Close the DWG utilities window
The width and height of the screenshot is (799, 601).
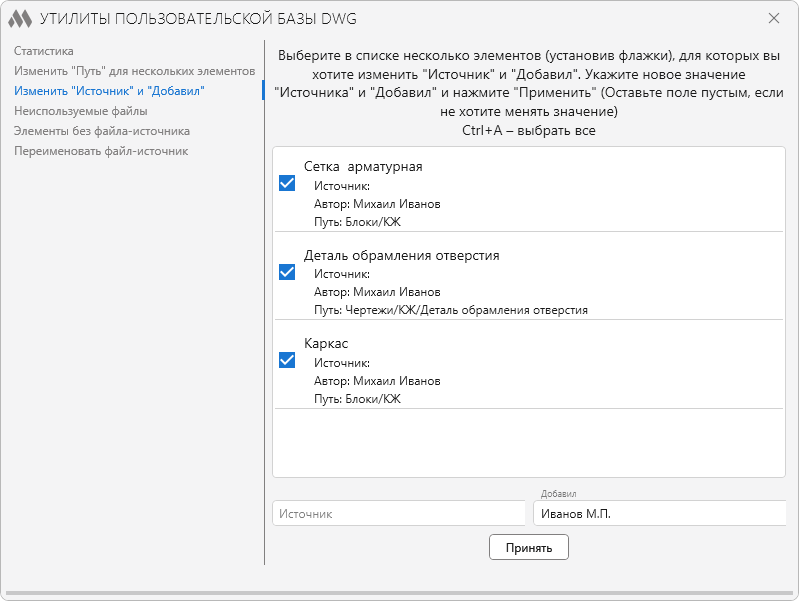[774, 18]
